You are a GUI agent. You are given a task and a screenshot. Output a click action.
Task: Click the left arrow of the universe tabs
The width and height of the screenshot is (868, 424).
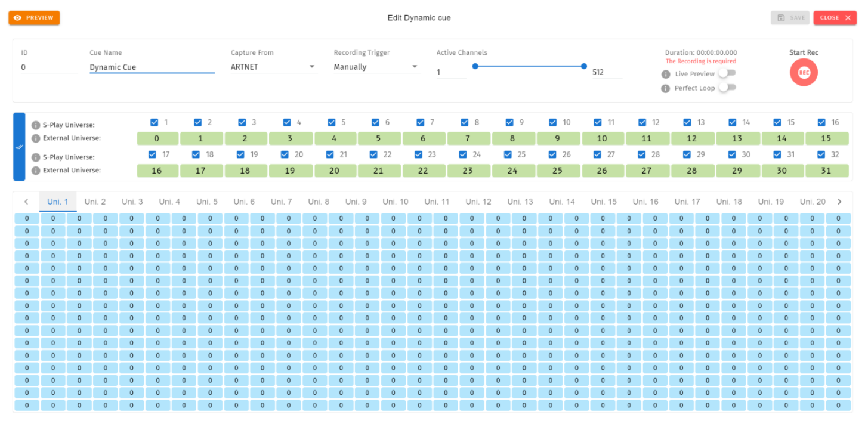26,202
